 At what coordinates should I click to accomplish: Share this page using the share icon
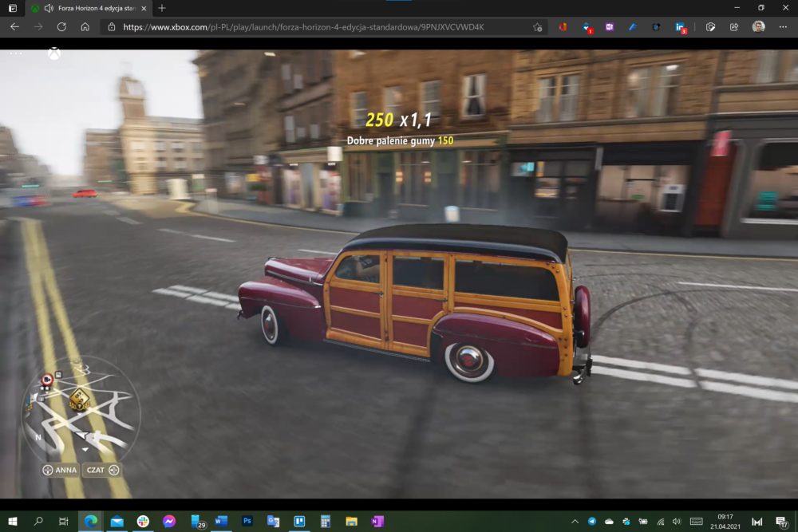(734, 27)
